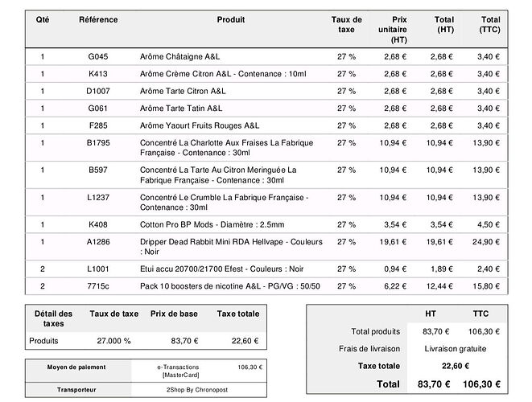This screenshot has width=532, height=402.
Task: Select the Qté column header
Action: point(42,19)
